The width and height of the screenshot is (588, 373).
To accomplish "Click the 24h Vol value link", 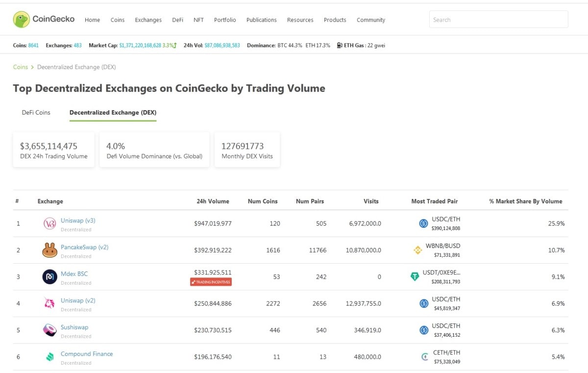I will point(222,45).
